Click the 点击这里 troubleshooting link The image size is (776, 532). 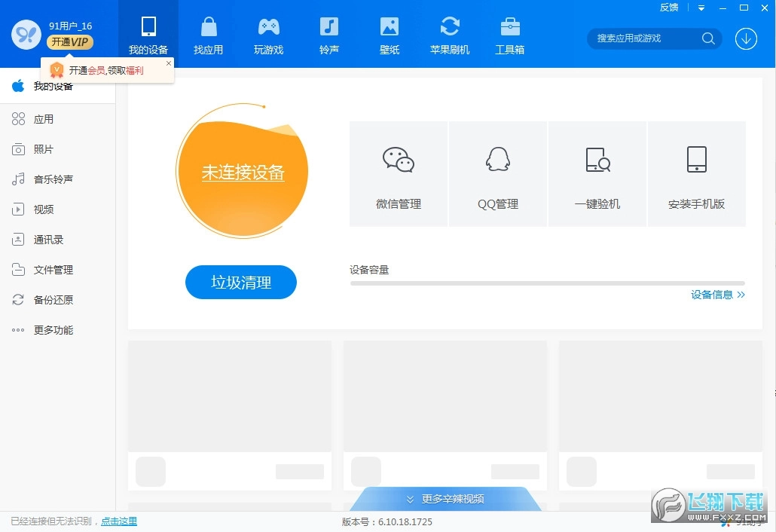coord(118,521)
